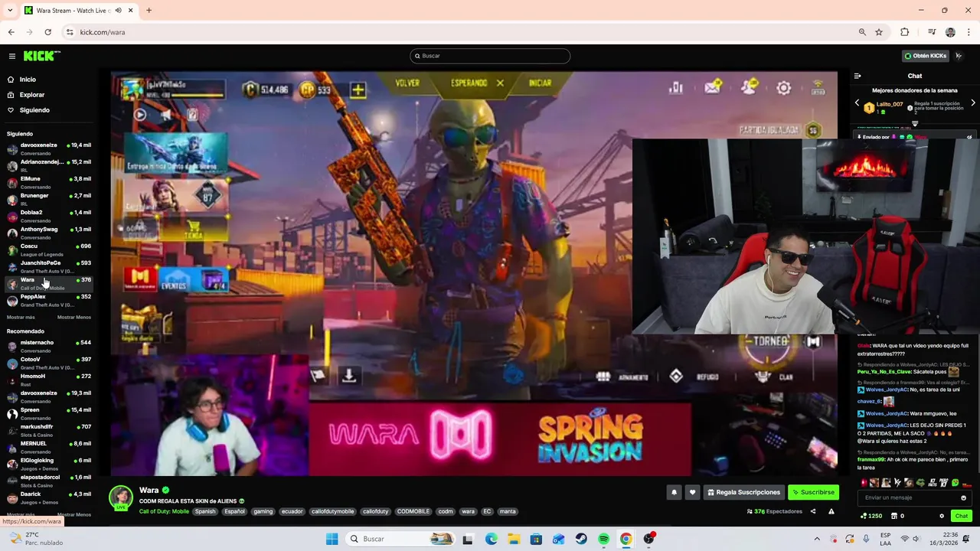
Task: Bookmark page with star icon
Action: click(x=879, y=32)
